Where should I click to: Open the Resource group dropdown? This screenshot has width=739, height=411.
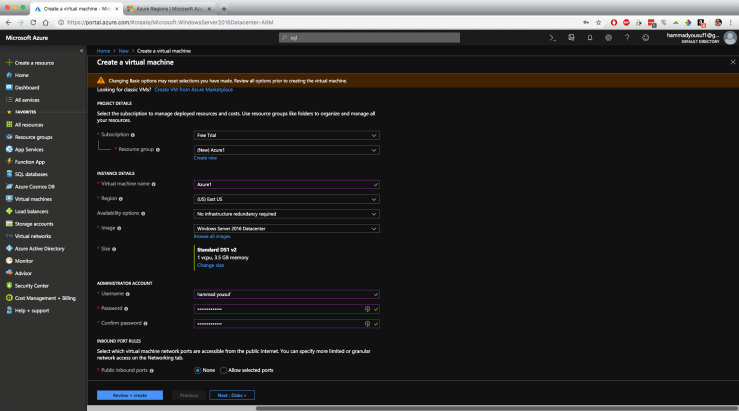click(x=287, y=150)
